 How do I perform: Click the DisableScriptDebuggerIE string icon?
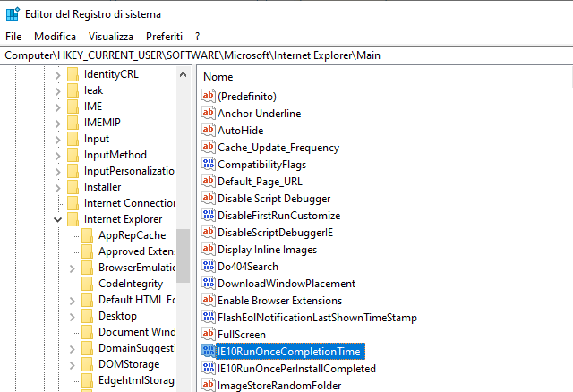[209, 232]
